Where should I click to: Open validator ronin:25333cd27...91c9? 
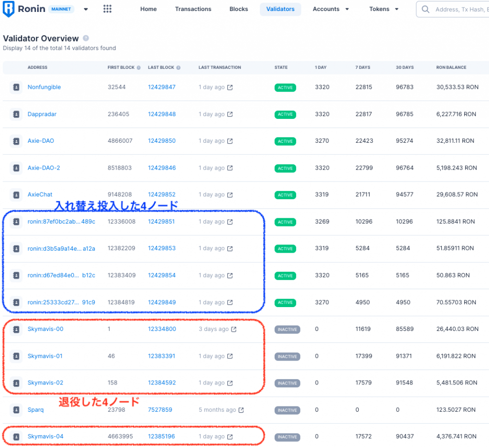(62, 302)
